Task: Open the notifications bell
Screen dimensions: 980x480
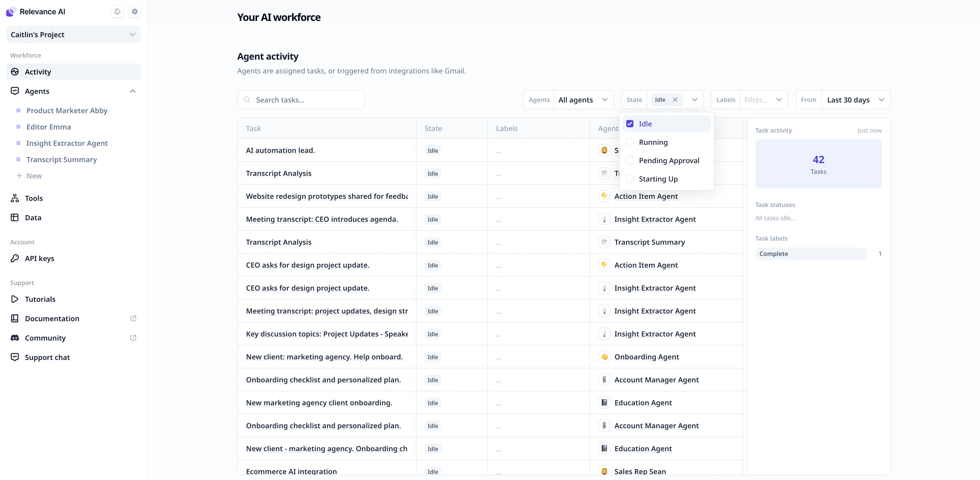Action: [x=117, y=11]
